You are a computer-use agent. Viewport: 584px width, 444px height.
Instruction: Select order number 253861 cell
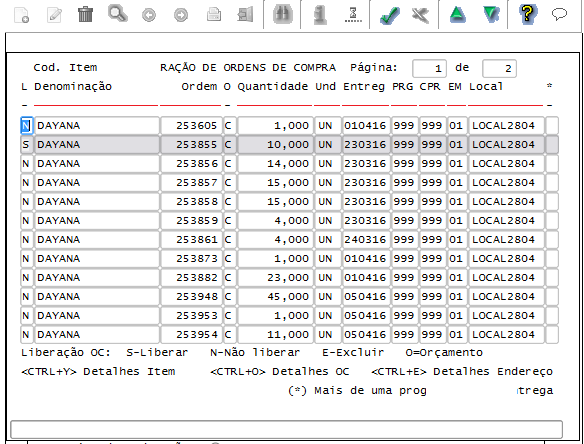(x=191, y=240)
